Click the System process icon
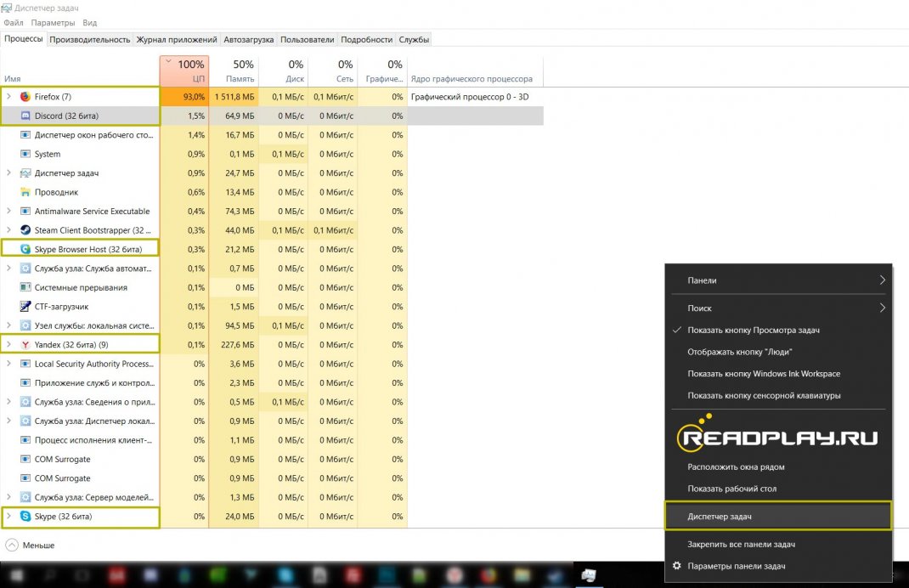The width and height of the screenshot is (909, 588). (25, 154)
